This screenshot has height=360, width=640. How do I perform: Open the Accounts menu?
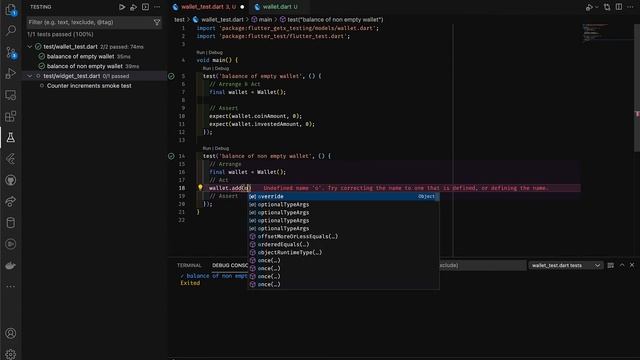[x=11, y=333]
